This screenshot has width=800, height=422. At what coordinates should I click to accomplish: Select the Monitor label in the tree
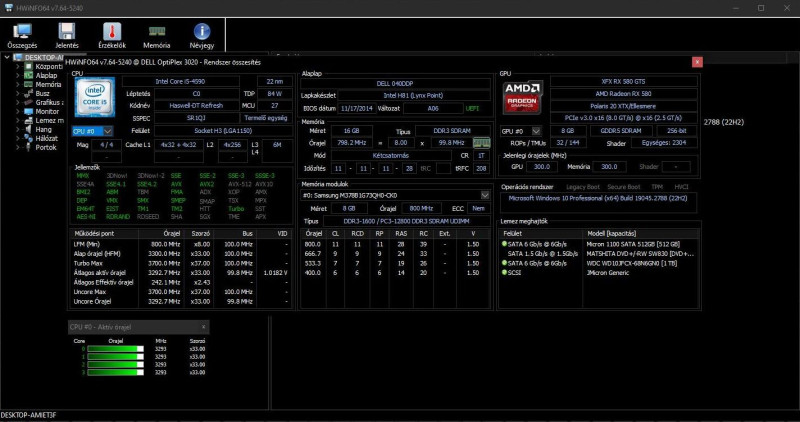coord(47,111)
